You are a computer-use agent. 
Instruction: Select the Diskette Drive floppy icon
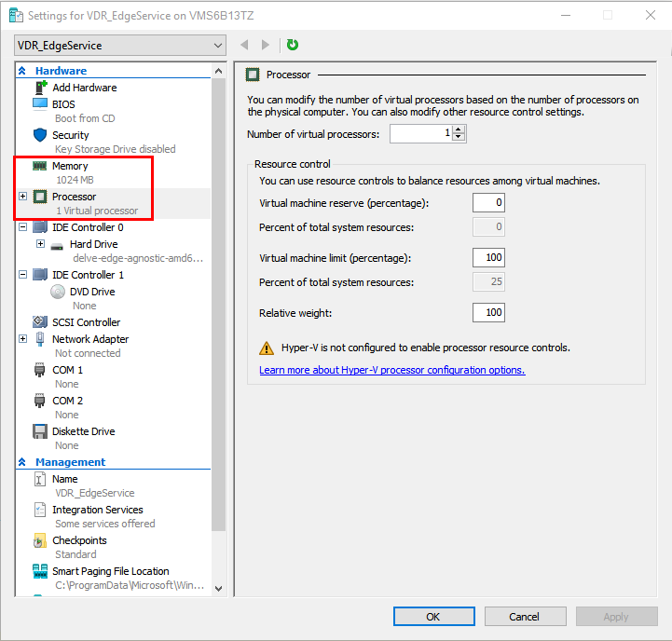[40, 431]
